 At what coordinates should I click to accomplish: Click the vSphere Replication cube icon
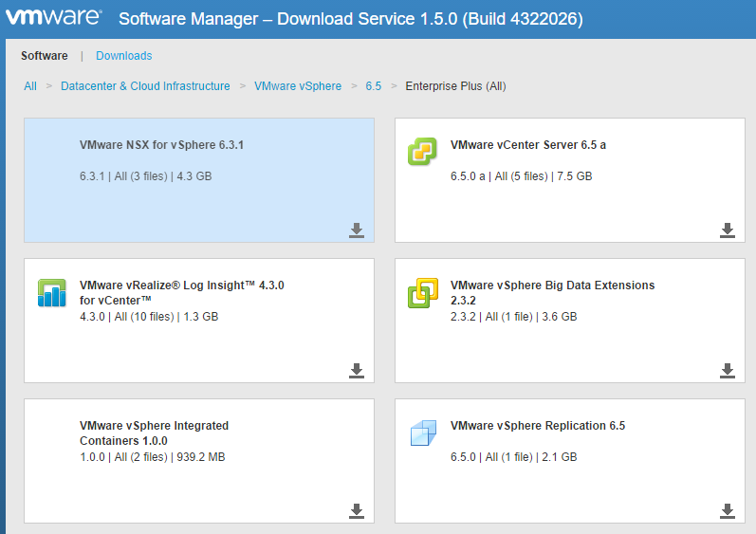point(423,433)
